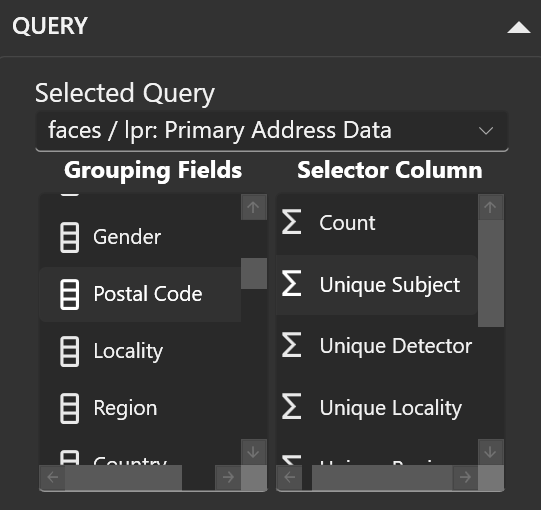Click the Region grouping field icon
This screenshot has width=541, height=510.
click(x=69, y=408)
